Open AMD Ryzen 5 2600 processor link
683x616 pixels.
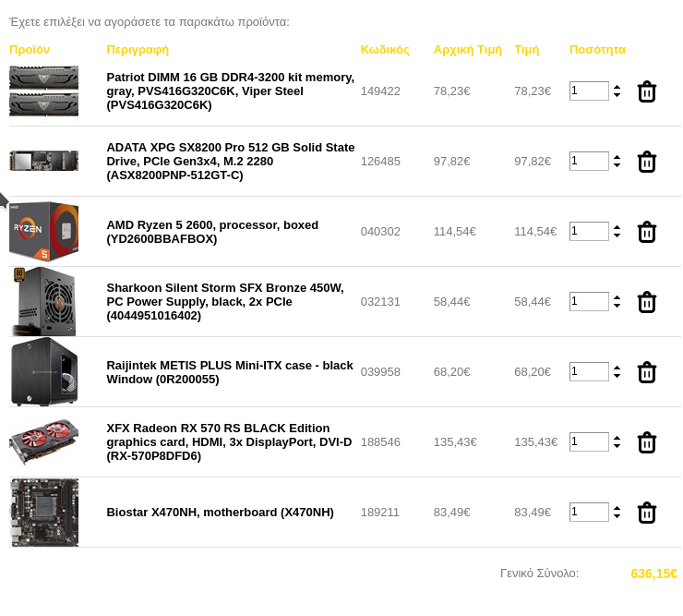(212, 232)
